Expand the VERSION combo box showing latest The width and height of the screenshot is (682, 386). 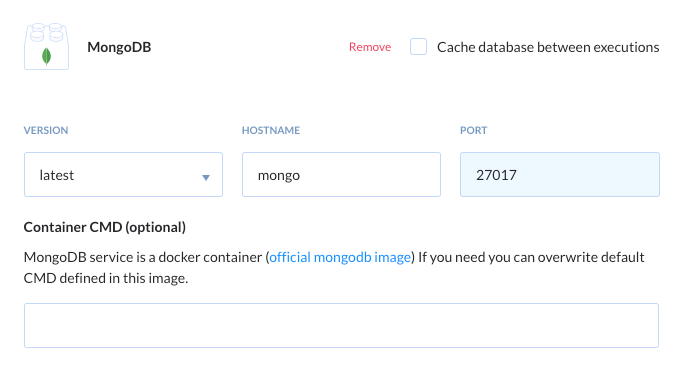124,175
